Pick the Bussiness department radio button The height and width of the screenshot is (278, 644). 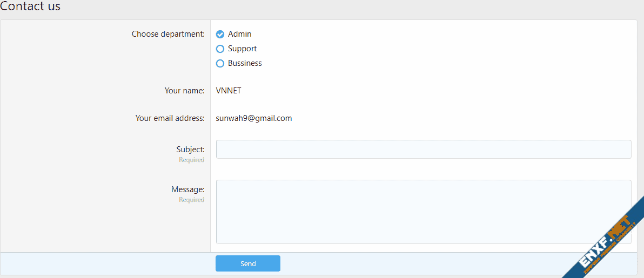click(220, 64)
